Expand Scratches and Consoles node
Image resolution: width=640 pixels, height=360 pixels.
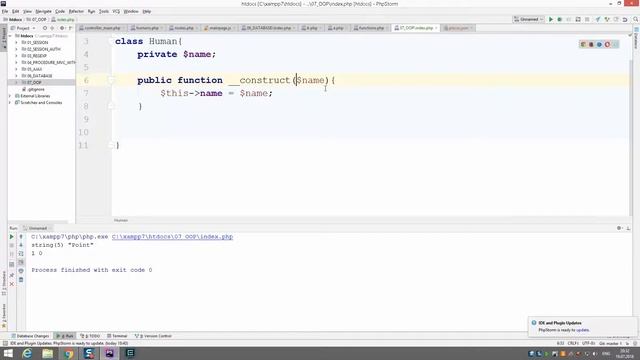tap(10, 102)
